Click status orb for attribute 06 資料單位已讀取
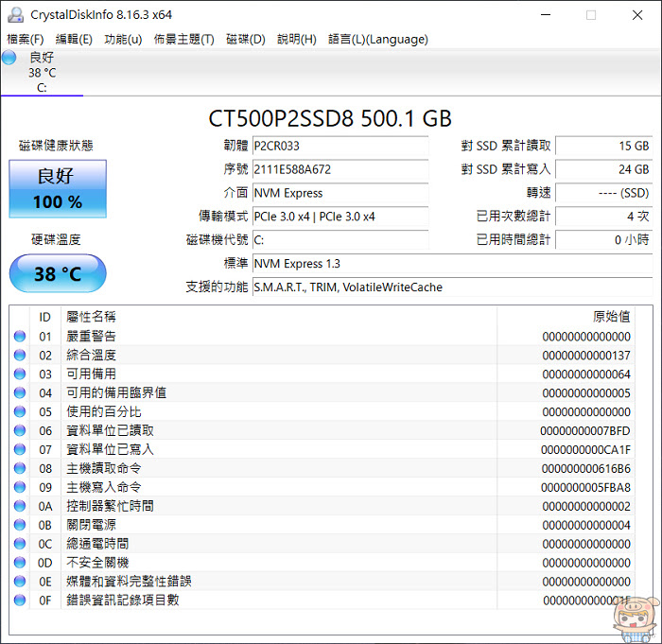Screen dimensions: 662x644 click(20, 430)
